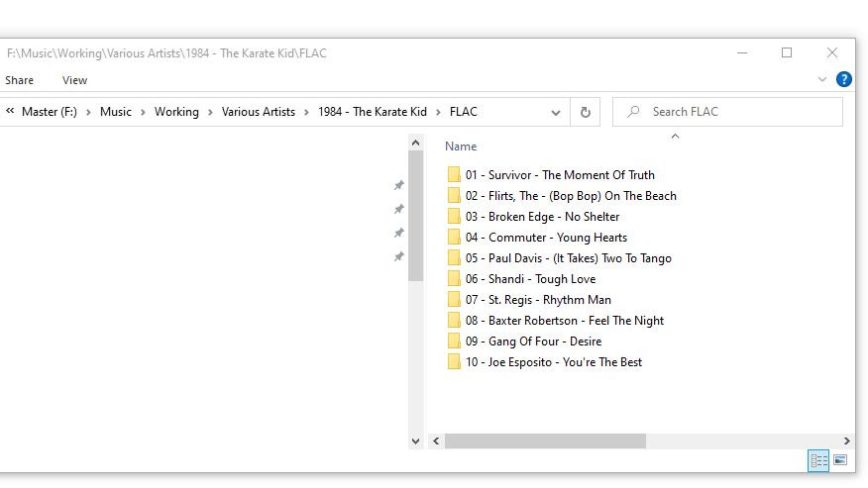This screenshot has height=488, width=868.
Task: Navigate to Various Artists in breadcrumb
Action: pyautogui.click(x=258, y=112)
